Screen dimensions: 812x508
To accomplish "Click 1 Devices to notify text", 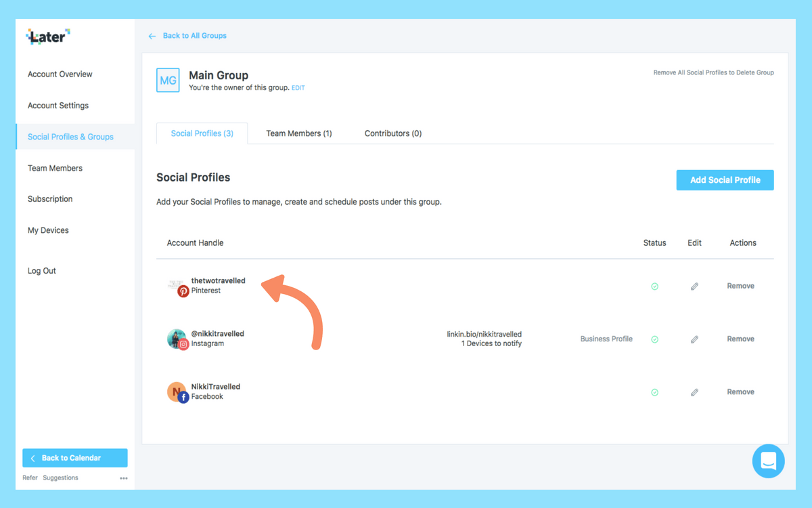I will [x=491, y=343].
